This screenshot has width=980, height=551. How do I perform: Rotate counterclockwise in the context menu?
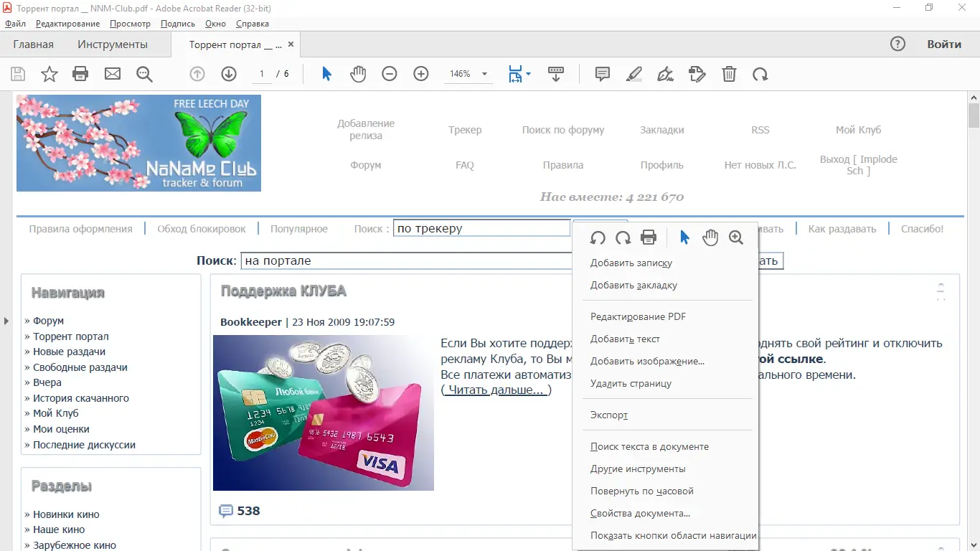coord(598,237)
